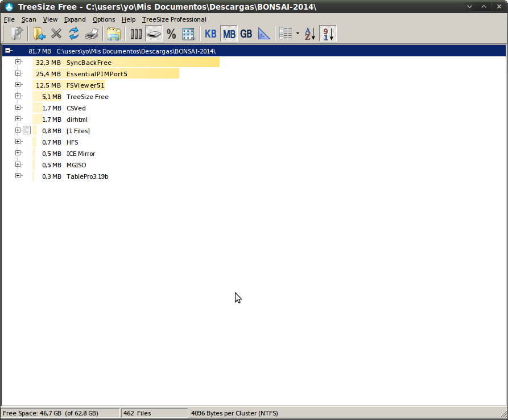Expand the EssentialPIMPort5 folder node
This screenshot has height=420, width=508.
[x=18, y=73]
